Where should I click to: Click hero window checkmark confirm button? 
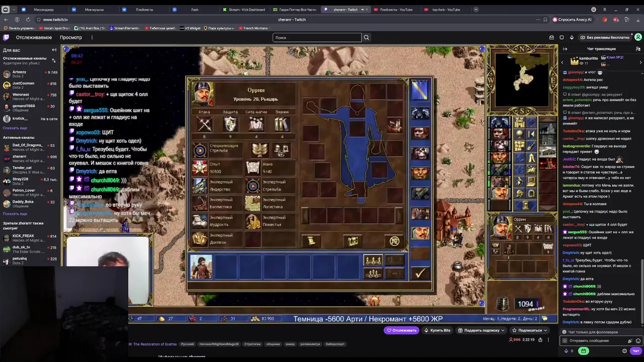click(x=420, y=273)
